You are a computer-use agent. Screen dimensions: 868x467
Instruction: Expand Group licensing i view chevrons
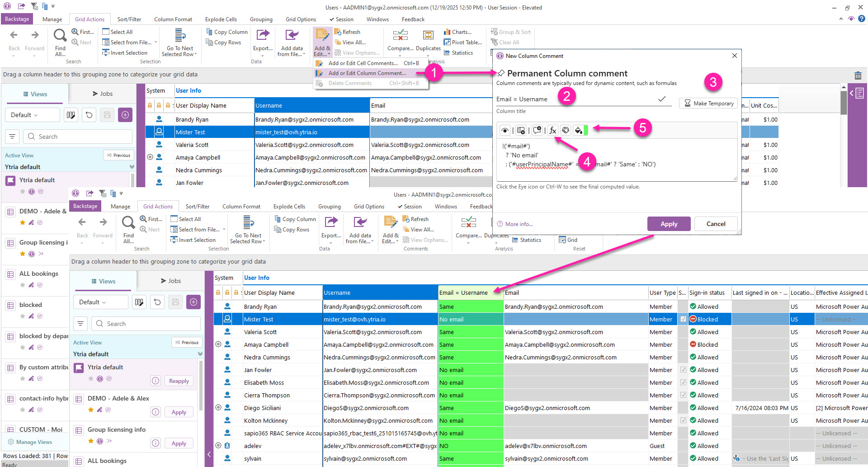coord(41,254)
